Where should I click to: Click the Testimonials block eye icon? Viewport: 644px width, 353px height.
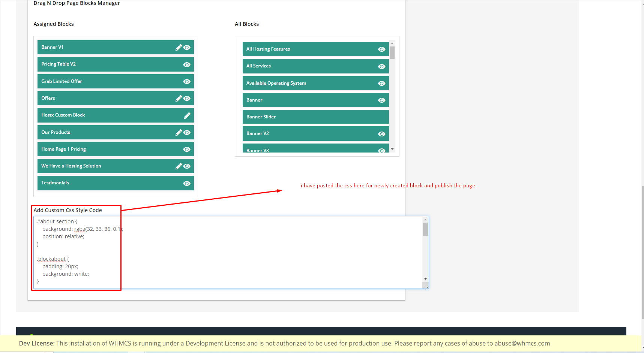click(187, 183)
